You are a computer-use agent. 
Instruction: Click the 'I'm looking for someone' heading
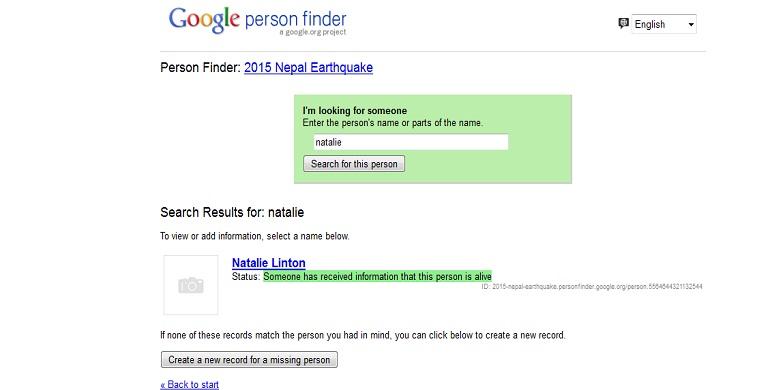point(355,110)
